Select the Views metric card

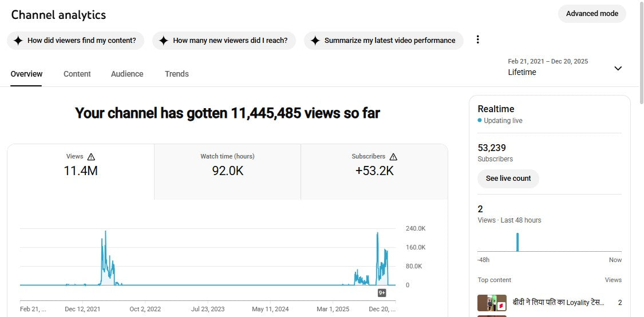[81, 171]
